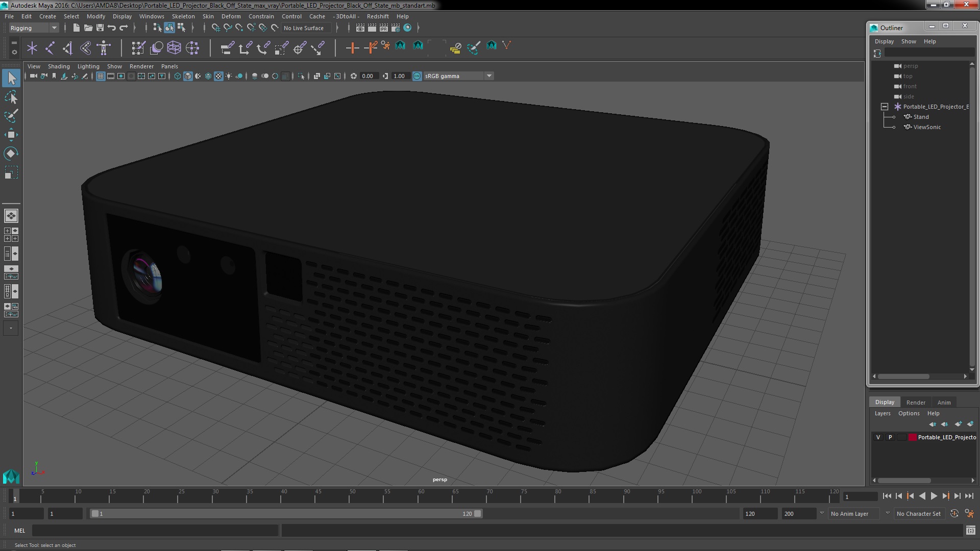This screenshot has height=551, width=980.
Task: Activate the Rotate tool in left toolbox
Action: coord(11,154)
